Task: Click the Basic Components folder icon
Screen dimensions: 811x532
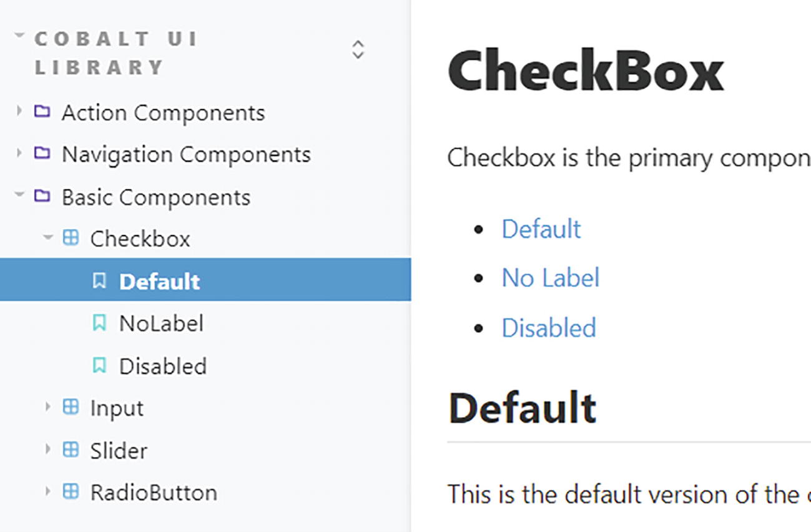Action: [42, 197]
